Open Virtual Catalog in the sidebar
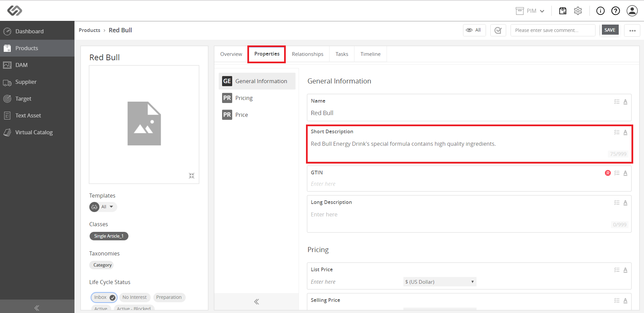 [x=37, y=132]
